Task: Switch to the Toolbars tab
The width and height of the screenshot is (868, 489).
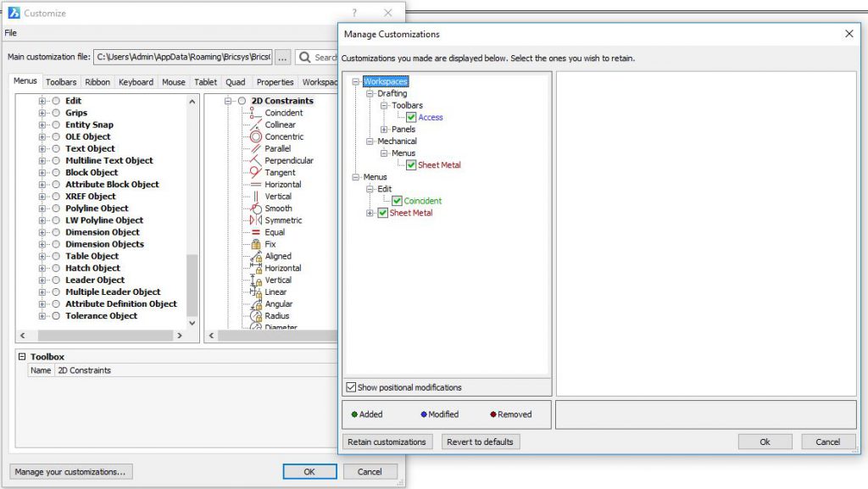Action: (61, 82)
